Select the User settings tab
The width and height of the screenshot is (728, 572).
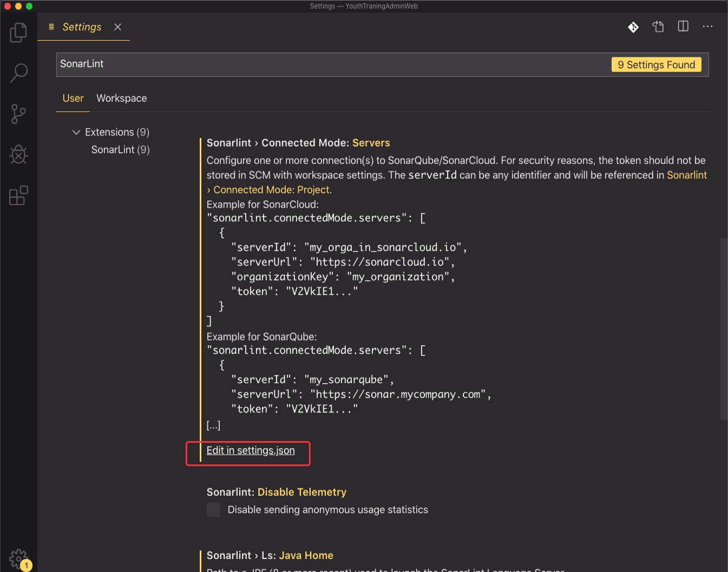click(x=73, y=98)
